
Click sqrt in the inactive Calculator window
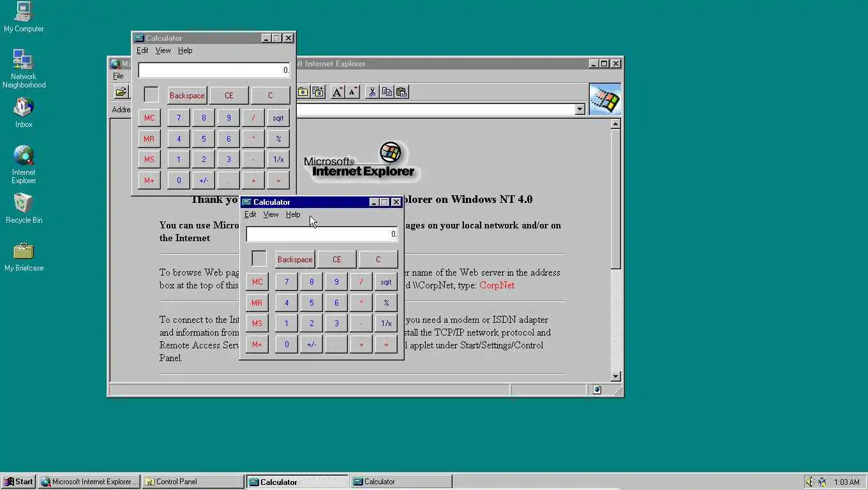(278, 117)
